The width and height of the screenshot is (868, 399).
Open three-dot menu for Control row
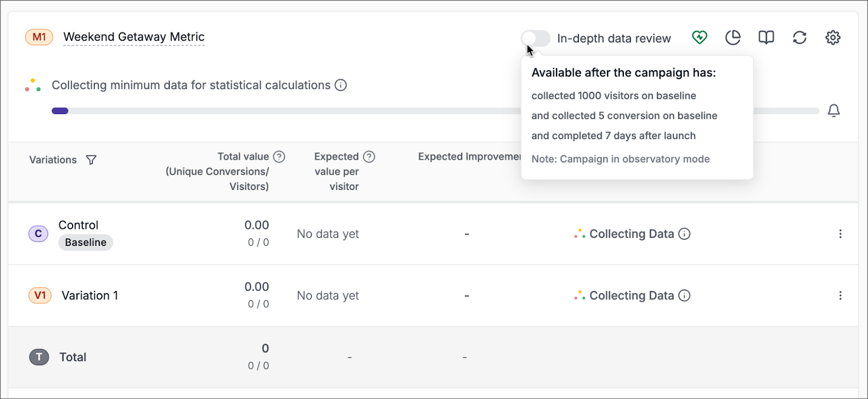840,234
